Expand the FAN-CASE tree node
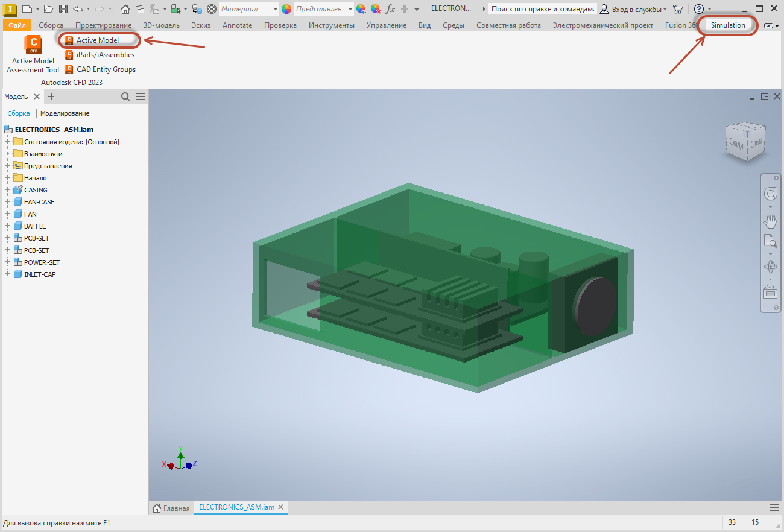The image size is (784, 532). (x=7, y=202)
